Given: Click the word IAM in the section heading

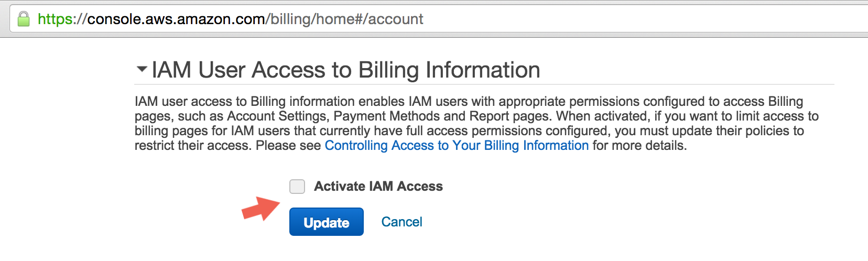Looking at the screenshot, I should (x=171, y=70).
